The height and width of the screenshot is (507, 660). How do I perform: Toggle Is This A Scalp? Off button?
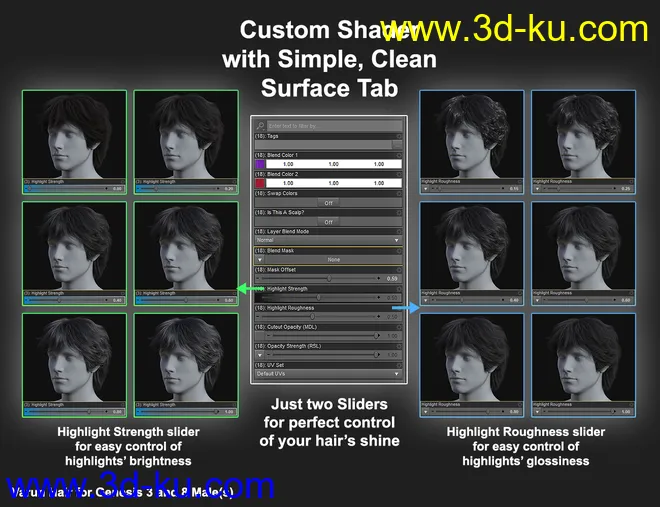[x=328, y=222]
